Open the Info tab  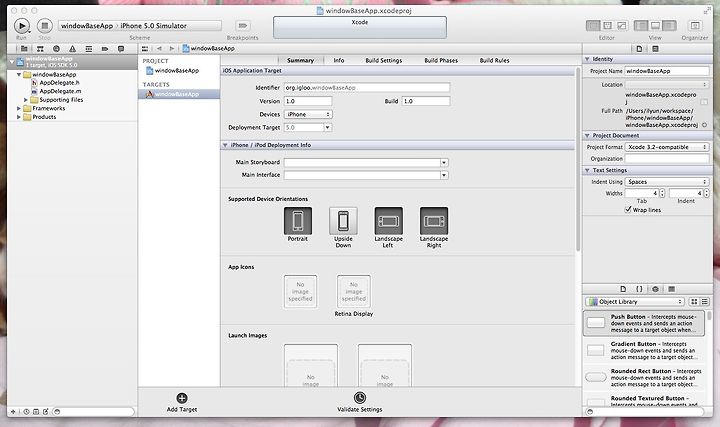click(339, 60)
